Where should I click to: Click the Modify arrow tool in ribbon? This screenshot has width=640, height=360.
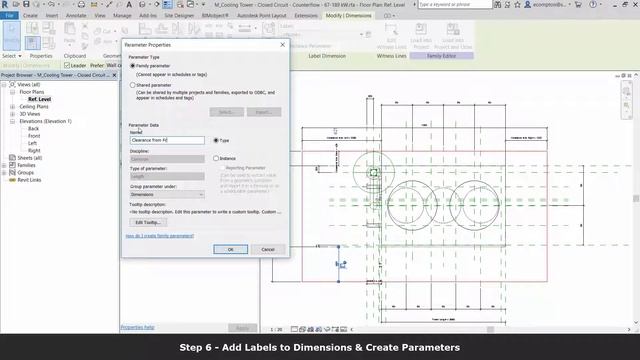click(11, 36)
